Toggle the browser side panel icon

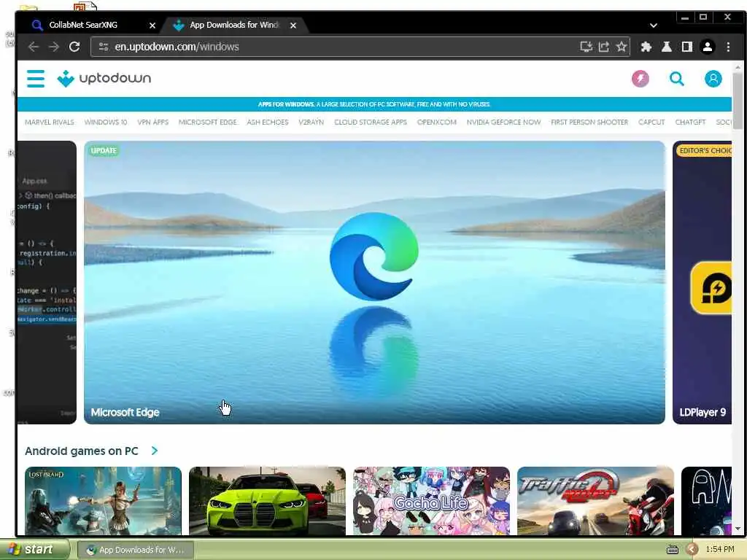(687, 47)
